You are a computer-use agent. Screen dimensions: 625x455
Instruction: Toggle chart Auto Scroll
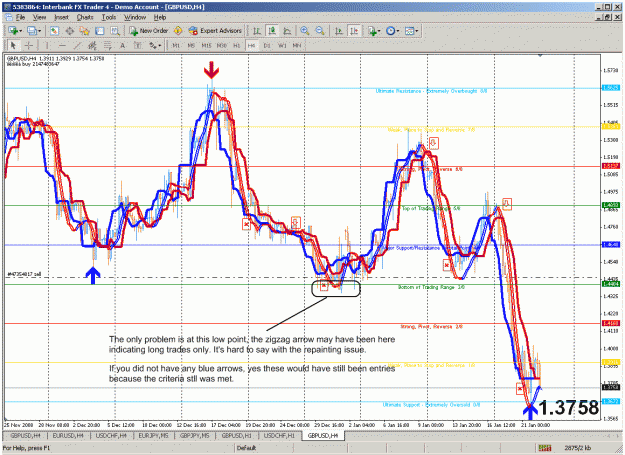pos(339,31)
